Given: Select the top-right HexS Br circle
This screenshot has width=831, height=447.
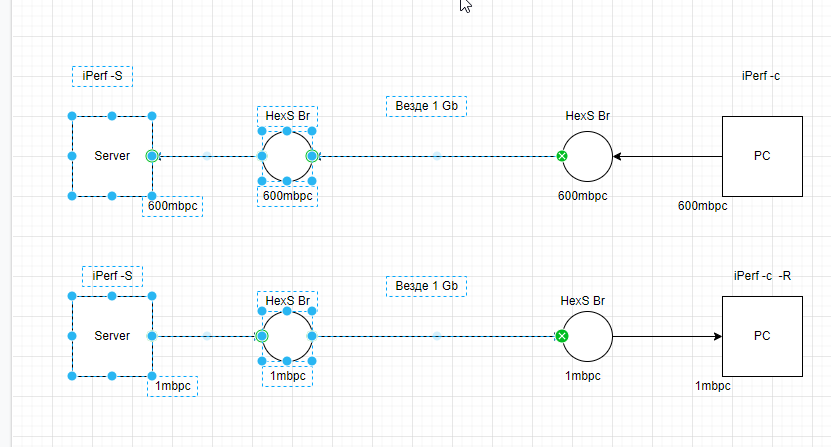Looking at the screenshot, I should point(587,156).
